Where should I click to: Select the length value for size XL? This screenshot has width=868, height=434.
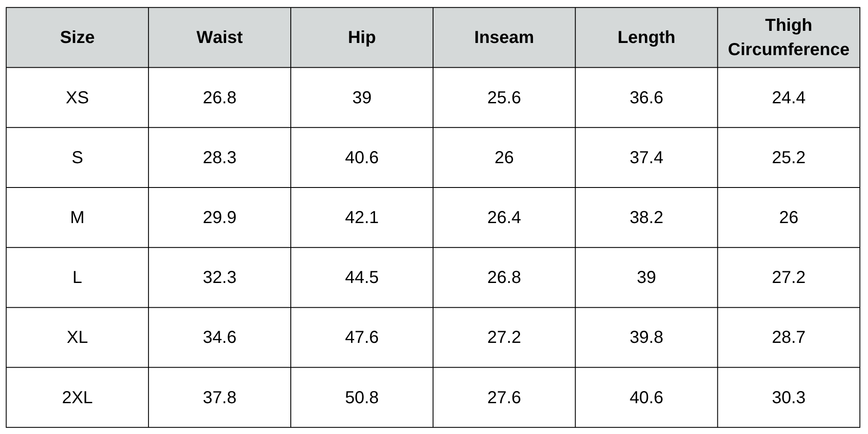pos(646,337)
